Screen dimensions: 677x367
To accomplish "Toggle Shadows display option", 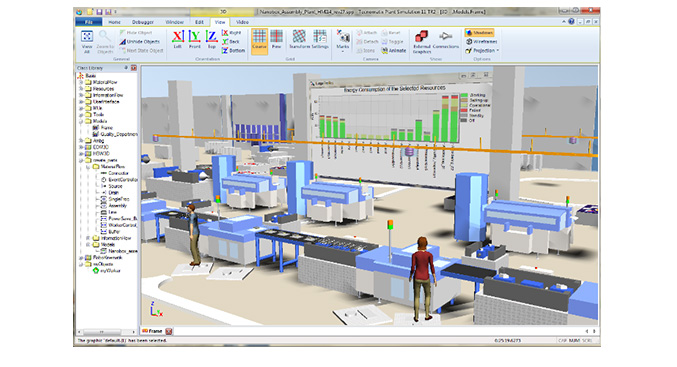I will 479,33.
